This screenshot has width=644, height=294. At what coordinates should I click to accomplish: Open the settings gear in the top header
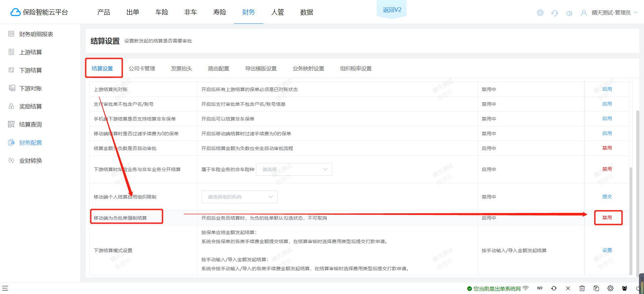click(x=540, y=13)
